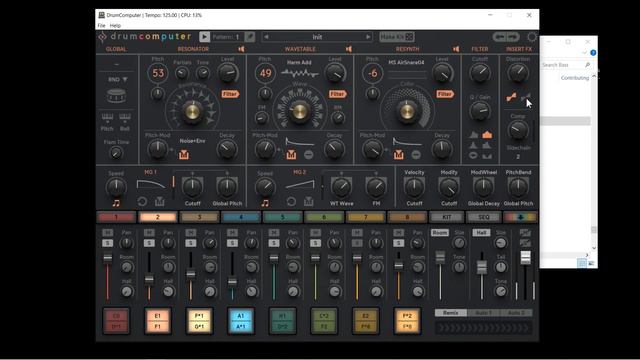Image resolution: width=640 pixels, height=360 pixels.
Task: Click the undo arrow in the header
Action: pyautogui.click(x=499, y=37)
